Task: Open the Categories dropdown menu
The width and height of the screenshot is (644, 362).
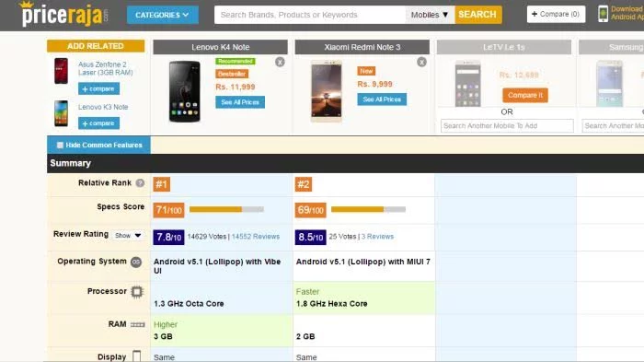Action: 163,15
